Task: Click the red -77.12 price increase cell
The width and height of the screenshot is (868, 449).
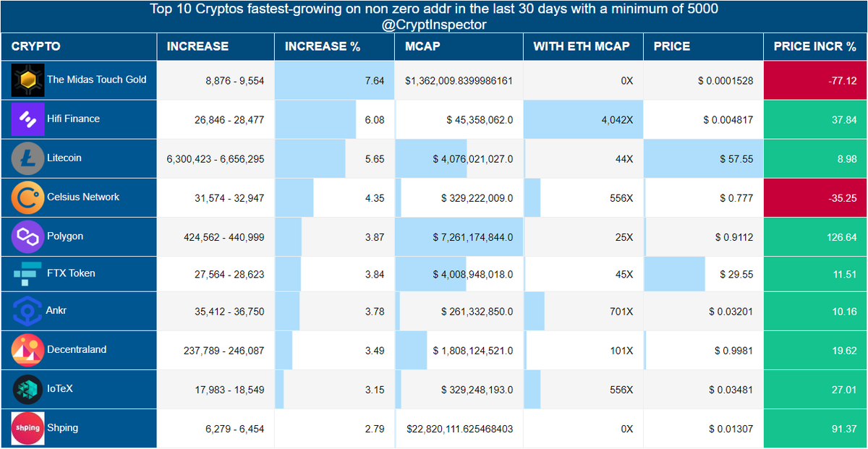Action: coord(815,80)
